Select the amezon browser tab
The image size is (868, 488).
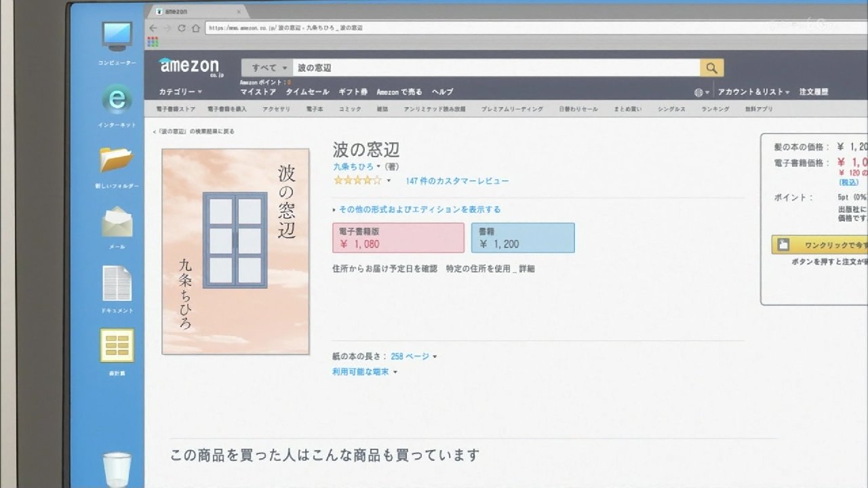click(197, 12)
